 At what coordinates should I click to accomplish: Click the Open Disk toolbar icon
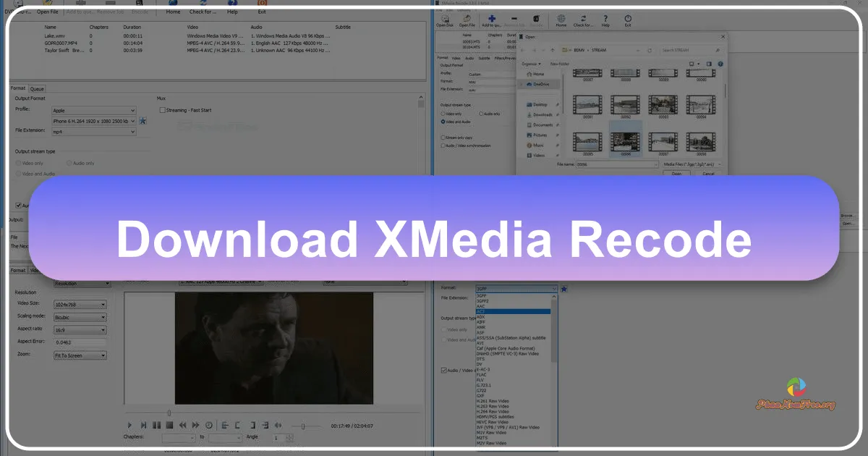click(x=443, y=20)
